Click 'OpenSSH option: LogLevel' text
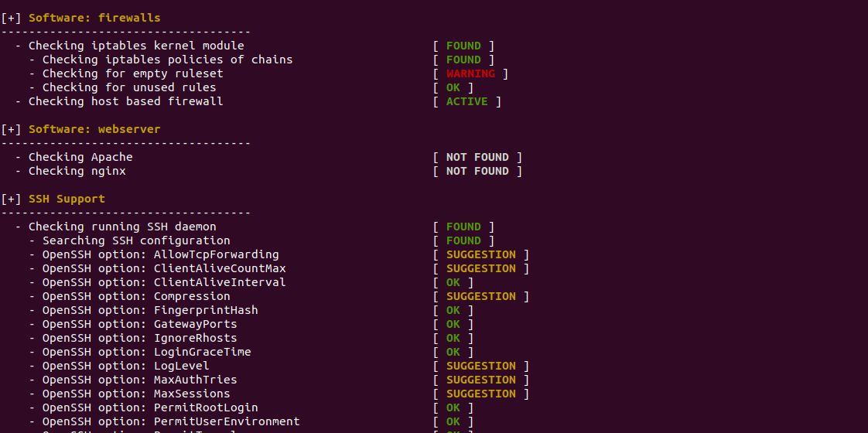 pos(125,366)
